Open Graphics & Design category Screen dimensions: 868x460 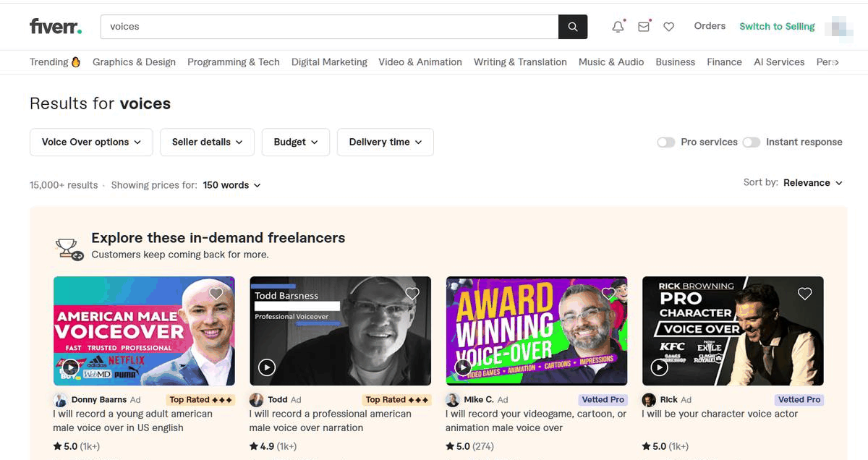pos(134,62)
